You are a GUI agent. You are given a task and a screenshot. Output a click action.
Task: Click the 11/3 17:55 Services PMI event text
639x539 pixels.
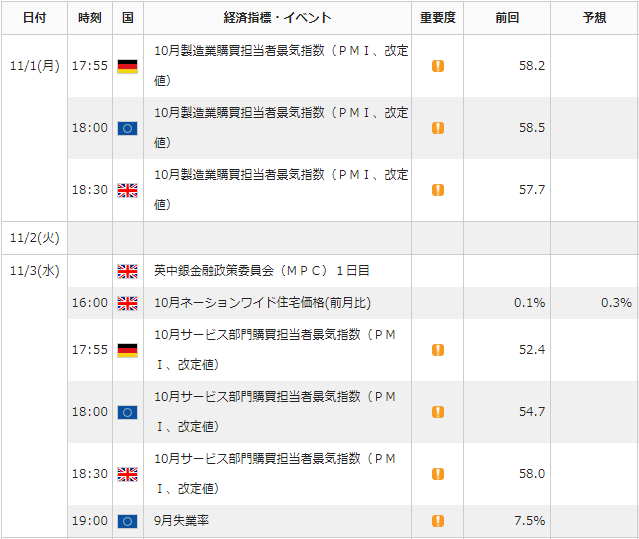(x=275, y=350)
